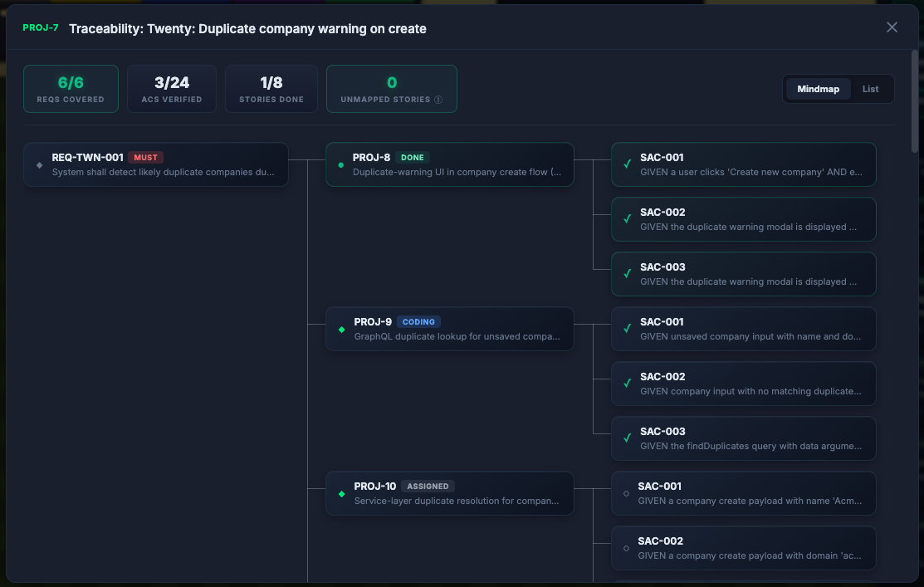Click the hollow circle icon on SAC-001 under PROJ-10

tap(628, 492)
